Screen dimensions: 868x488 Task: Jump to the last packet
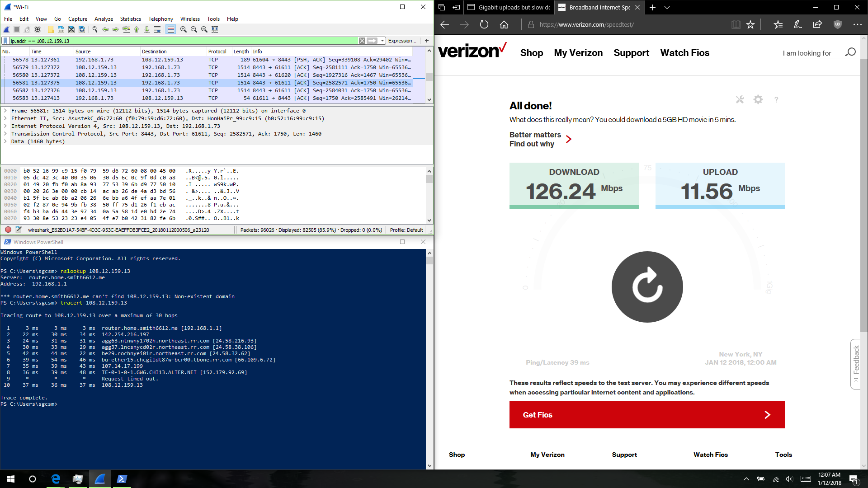tap(147, 29)
